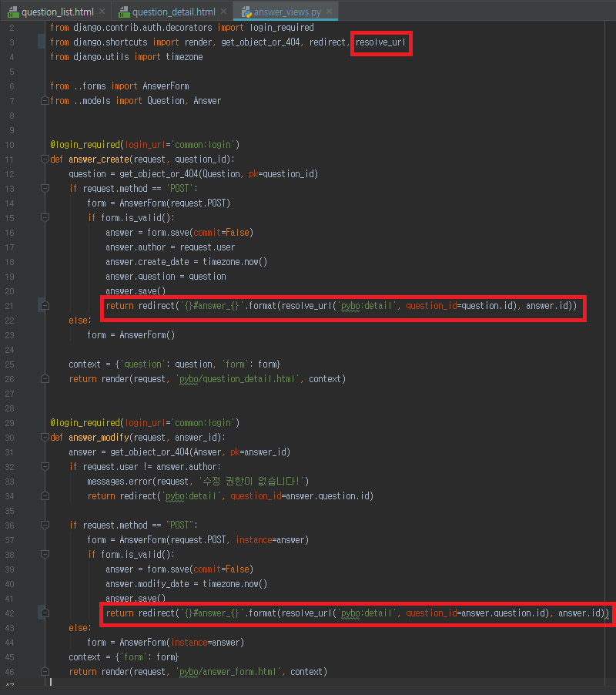Click line number 42 in the gutter
This screenshot has width=616, height=695.
coord(9,613)
